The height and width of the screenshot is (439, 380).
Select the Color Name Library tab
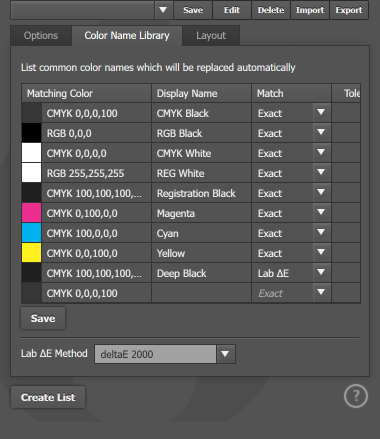pyautogui.click(x=127, y=36)
